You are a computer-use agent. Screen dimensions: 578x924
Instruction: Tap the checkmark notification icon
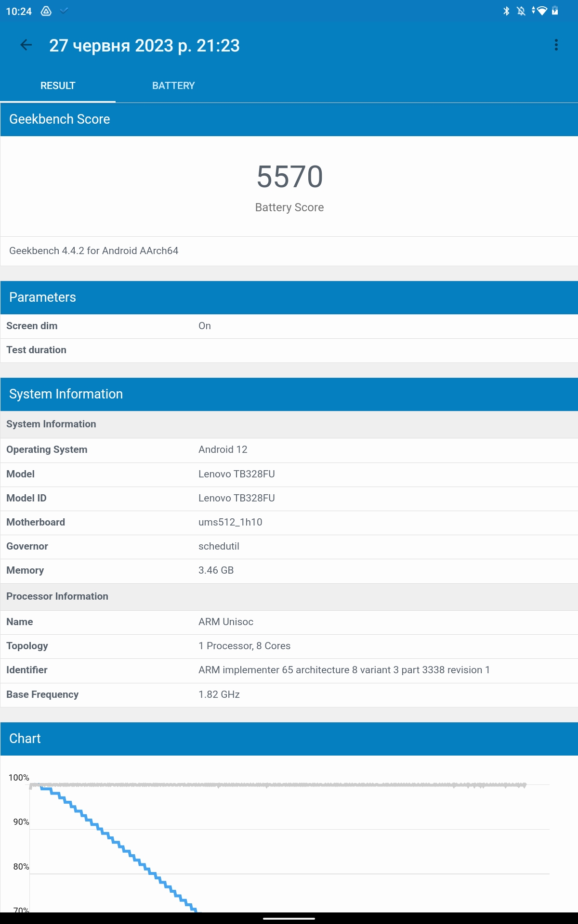[x=64, y=11]
